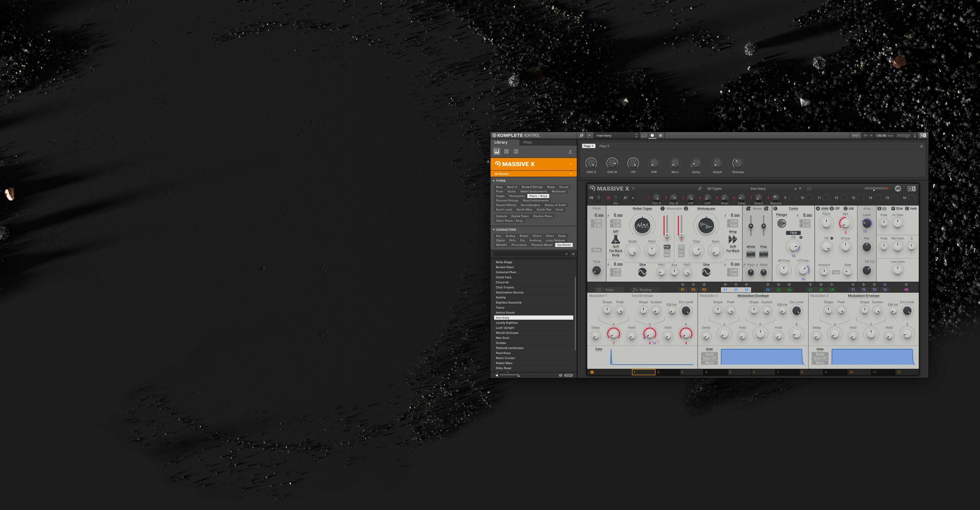Collapse the CHARACTERS section triangle
The image size is (980, 510).
tap(494, 230)
